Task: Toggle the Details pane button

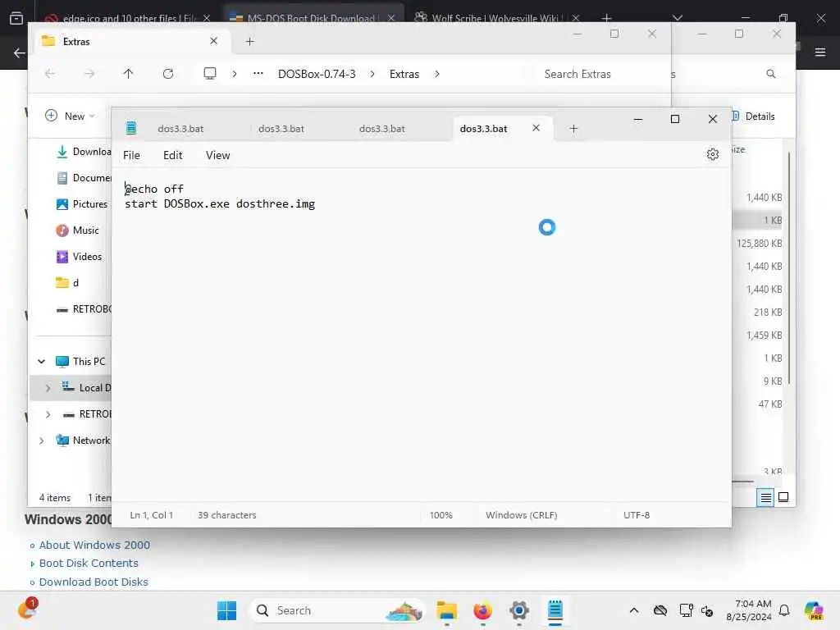Action: (754, 116)
